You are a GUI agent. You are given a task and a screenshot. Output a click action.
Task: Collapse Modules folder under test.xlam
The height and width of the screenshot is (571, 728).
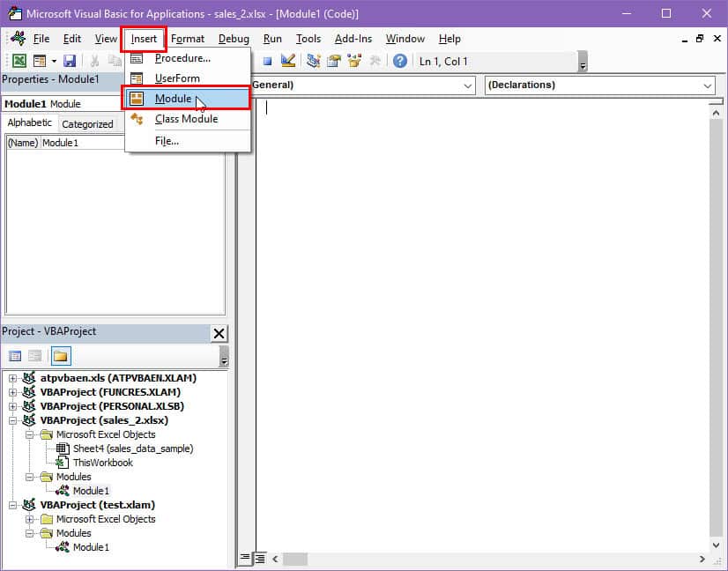(30, 533)
